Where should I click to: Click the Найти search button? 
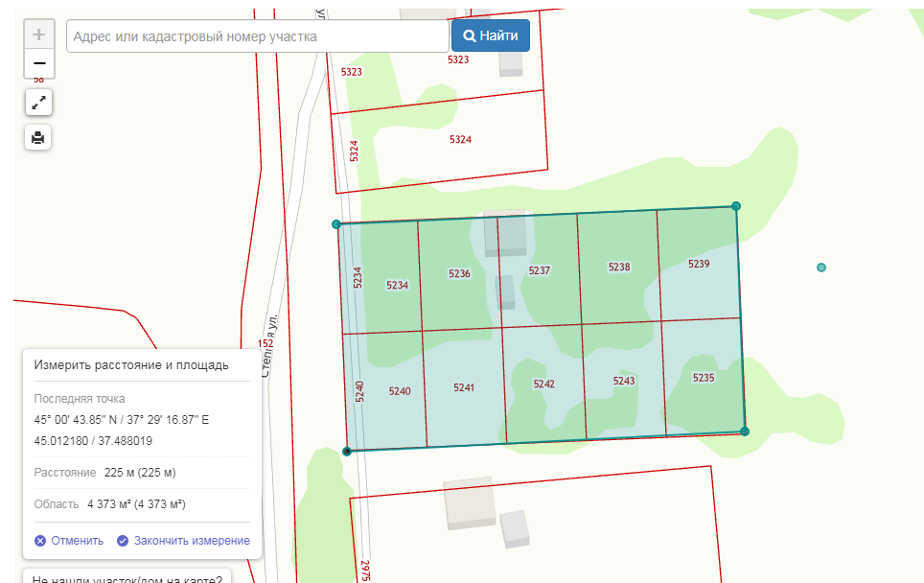490,35
